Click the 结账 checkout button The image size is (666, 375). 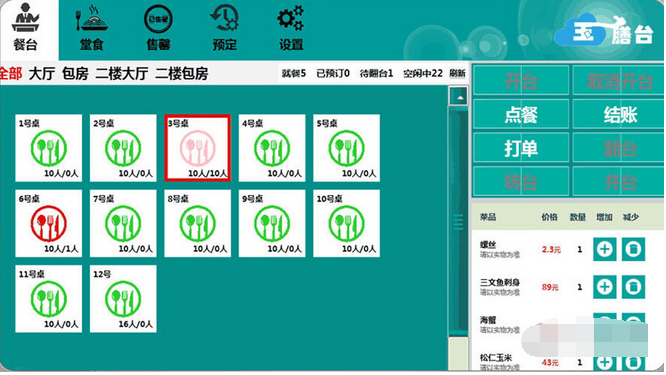(619, 114)
